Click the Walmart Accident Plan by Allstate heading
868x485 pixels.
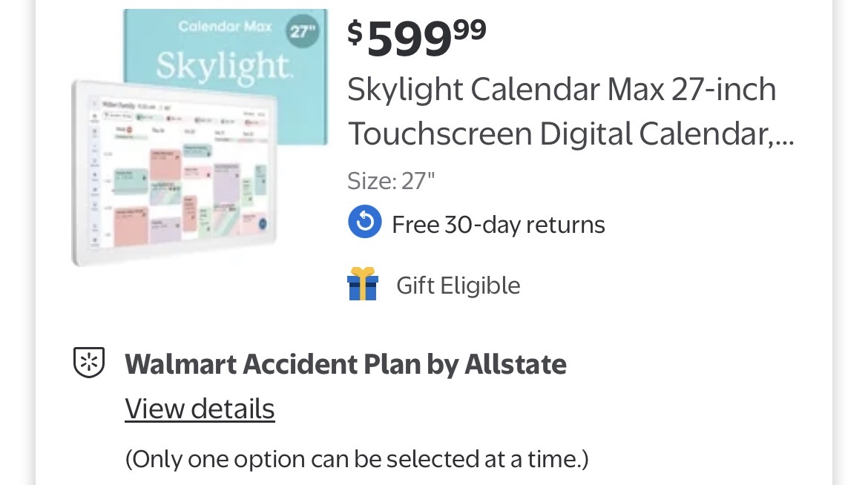pos(345,364)
